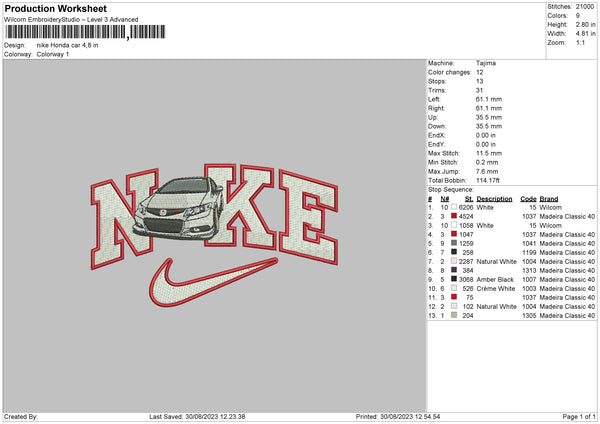Image resolution: width=600 pixels, height=424 pixels.
Task: Click the Brand column header
Action: coord(549,199)
